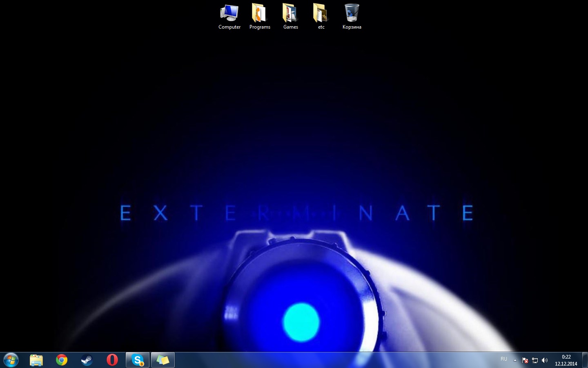Open the Games folder on desktop
588x368 pixels.
click(290, 17)
